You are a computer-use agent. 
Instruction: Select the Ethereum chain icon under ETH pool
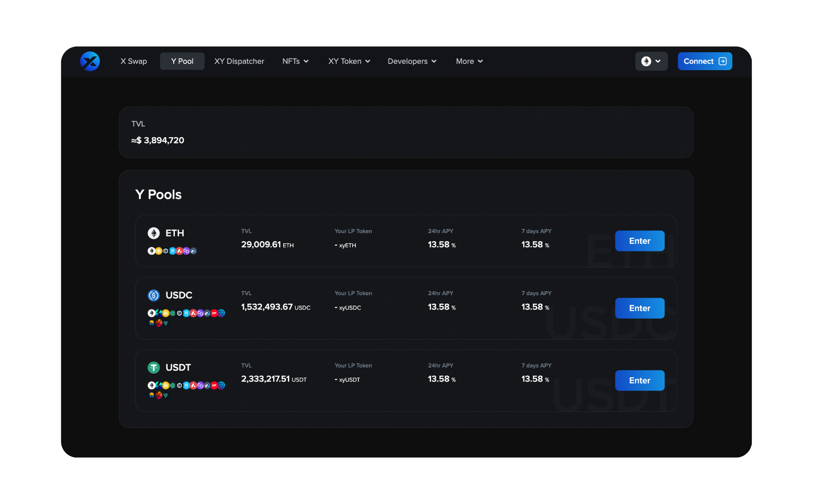pyautogui.click(x=151, y=251)
